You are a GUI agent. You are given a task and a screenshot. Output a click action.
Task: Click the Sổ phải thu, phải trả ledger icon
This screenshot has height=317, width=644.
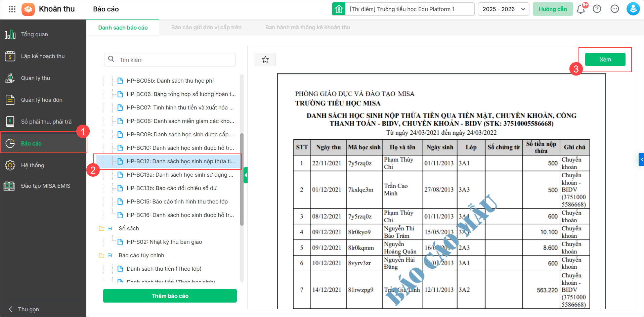(x=10, y=122)
